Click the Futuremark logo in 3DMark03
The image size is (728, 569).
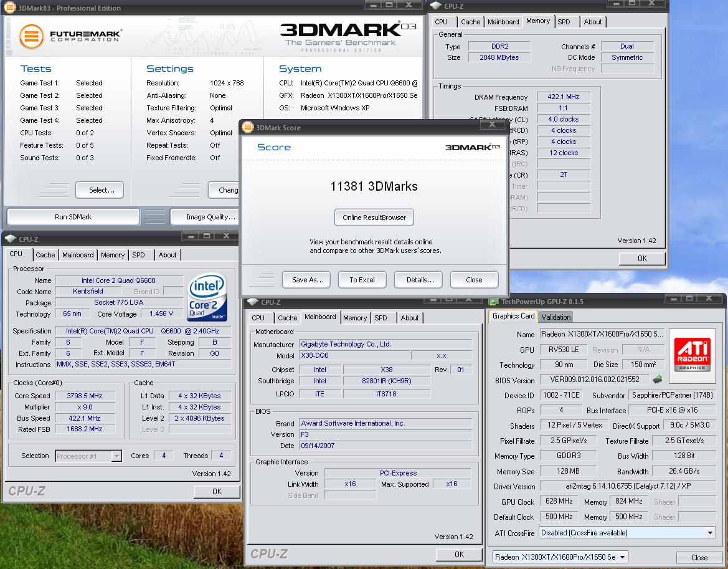70,36
